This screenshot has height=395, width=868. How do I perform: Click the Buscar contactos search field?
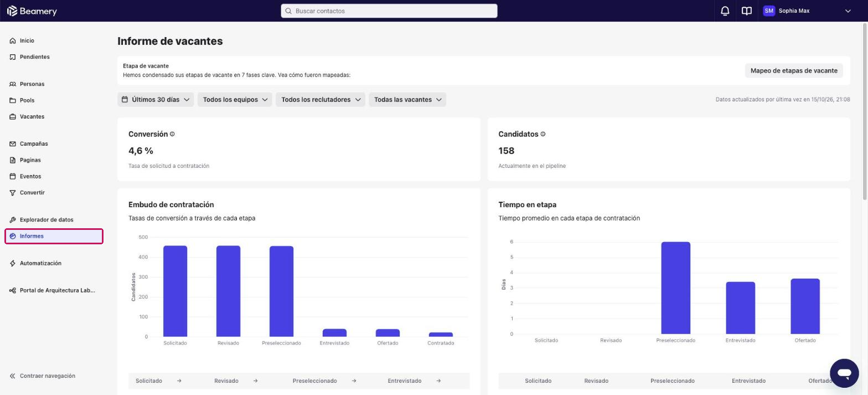pos(389,11)
